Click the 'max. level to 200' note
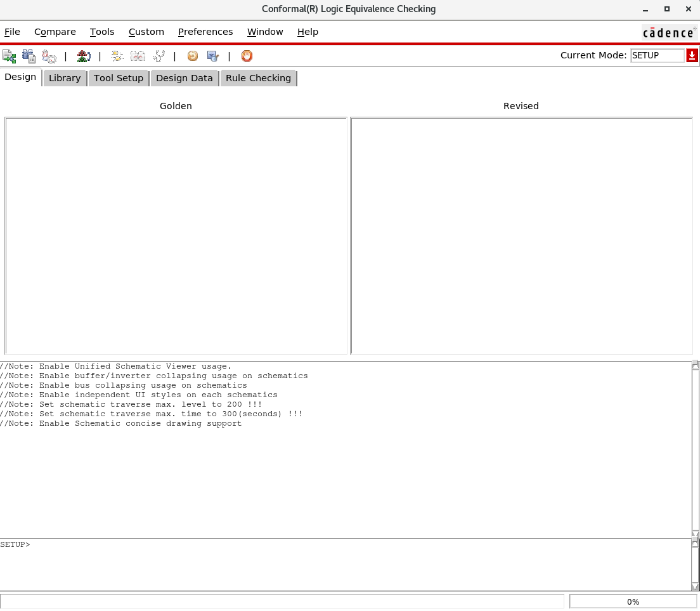700x611 pixels. click(131, 404)
